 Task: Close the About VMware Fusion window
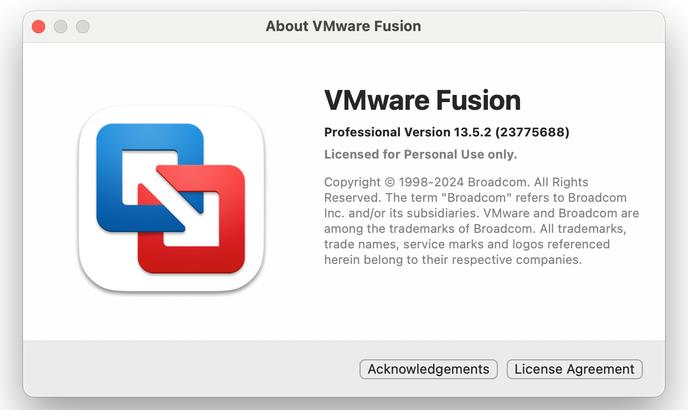click(39, 26)
